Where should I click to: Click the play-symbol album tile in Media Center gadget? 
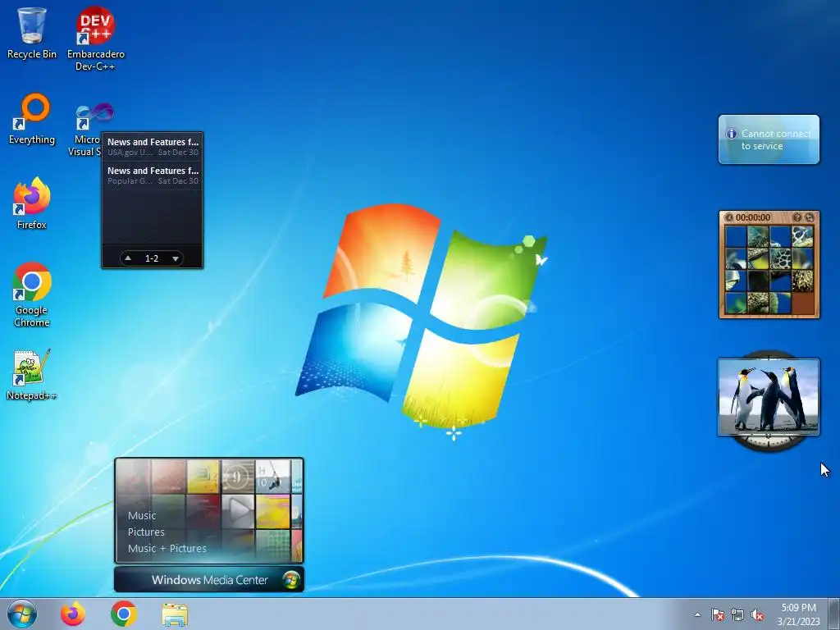pos(238,510)
